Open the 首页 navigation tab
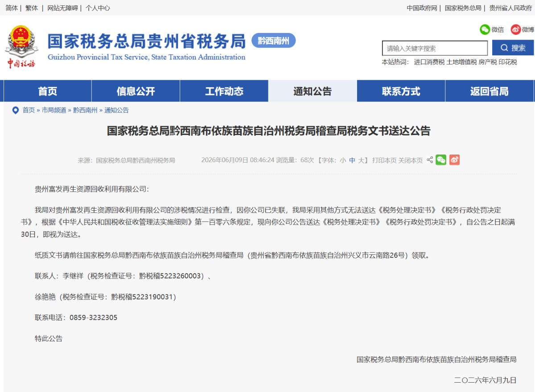This screenshot has width=535, height=392. (48, 91)
